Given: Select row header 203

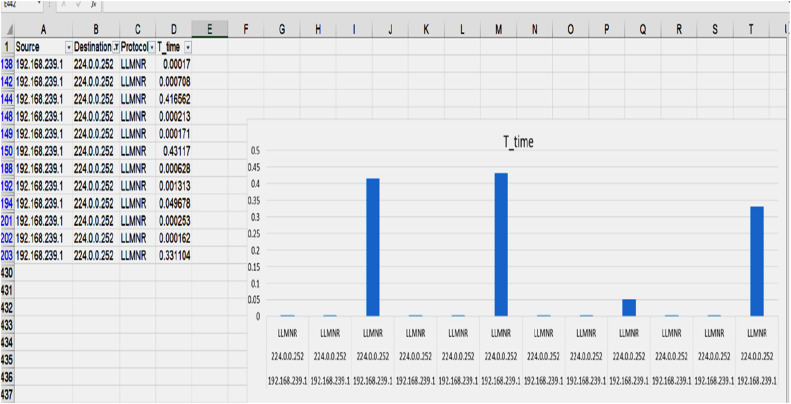Looking at the screenshot, I should click(8, 255).
